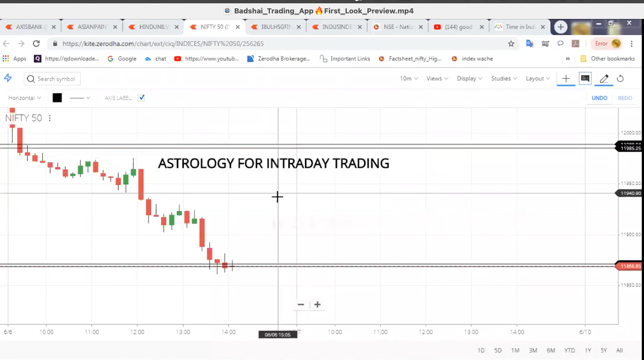Expand the 10m interval dropdown
644x360 pixels.
pos(409,79)
